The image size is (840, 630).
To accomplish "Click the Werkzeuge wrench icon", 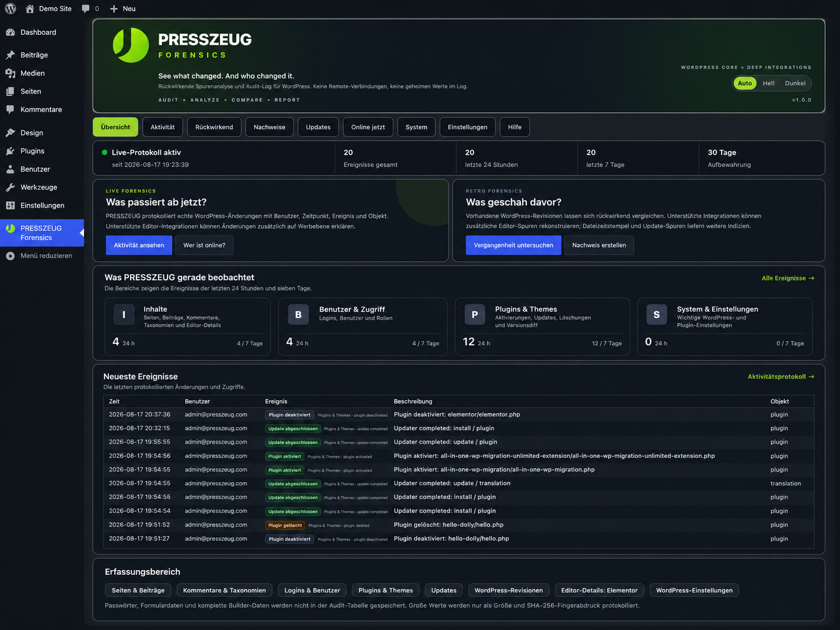I will point(10,187).
